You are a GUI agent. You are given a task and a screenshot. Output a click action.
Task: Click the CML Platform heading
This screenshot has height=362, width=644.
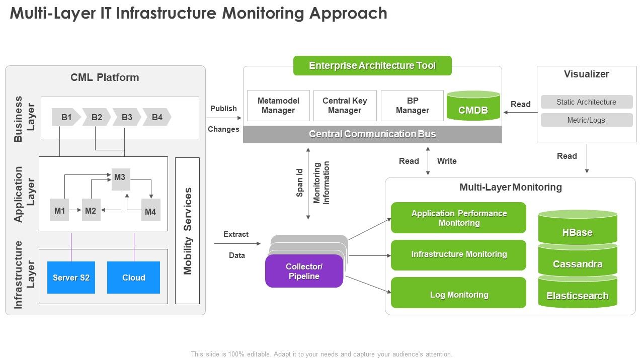coord(105,77)
